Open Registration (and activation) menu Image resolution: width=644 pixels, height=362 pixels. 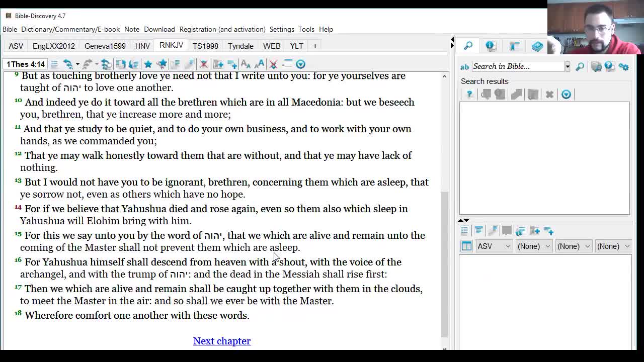222,29
